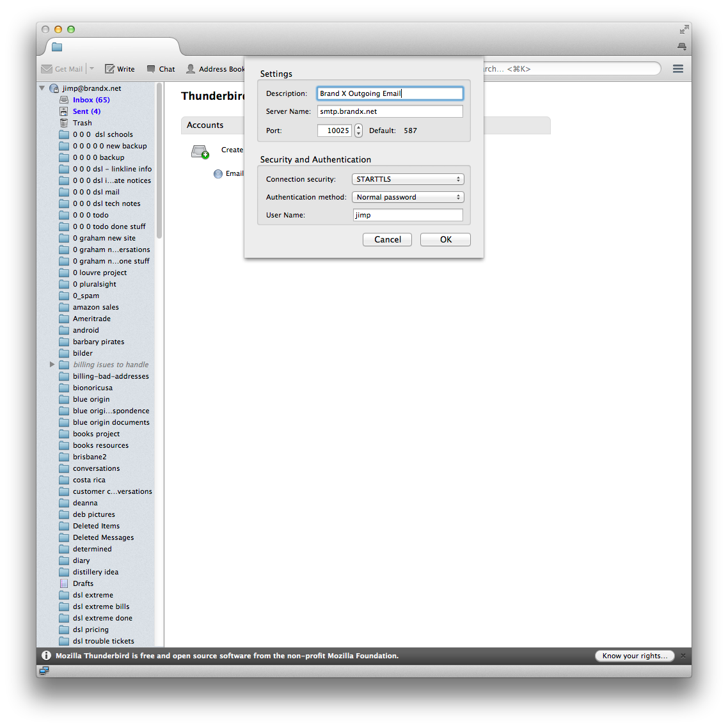Open the Sent (4) folder
This screenshot has height=728, width=728.
(x=86, y=111)
